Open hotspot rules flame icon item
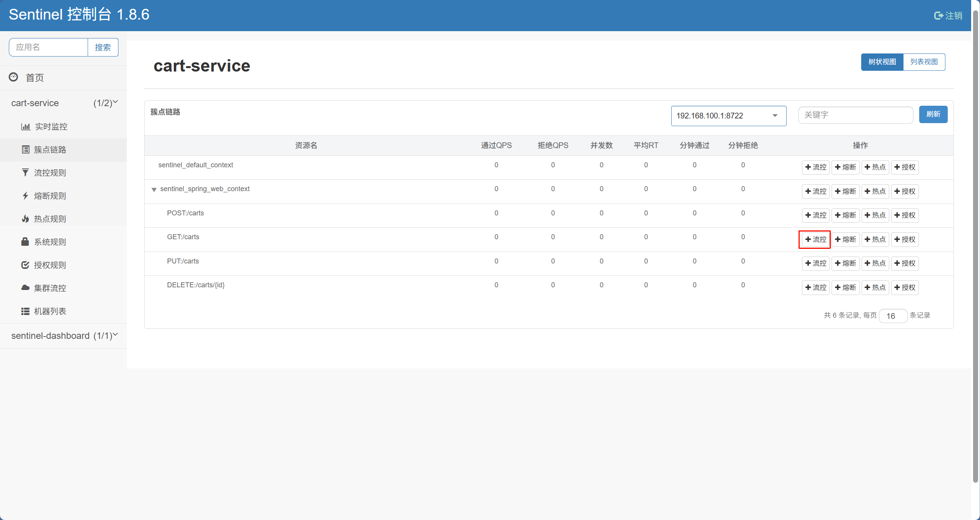The image size is (980, 520). point(25,219)
